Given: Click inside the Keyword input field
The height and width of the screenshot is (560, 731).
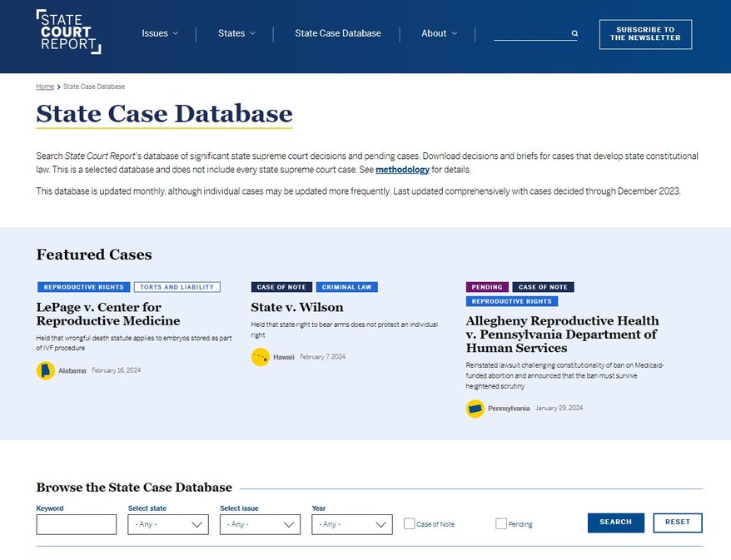Looking at the screenshot, I should point(75,524).
